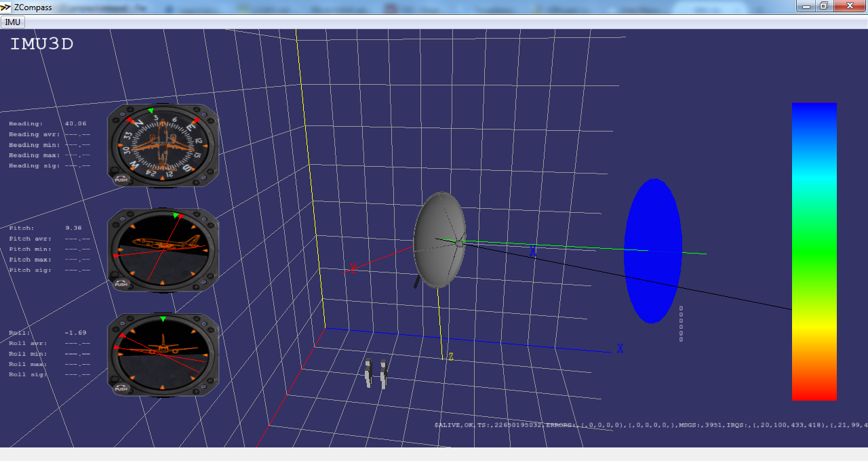Close the ZCompass window
Screen dimensions: 868x461
point(849,5)
